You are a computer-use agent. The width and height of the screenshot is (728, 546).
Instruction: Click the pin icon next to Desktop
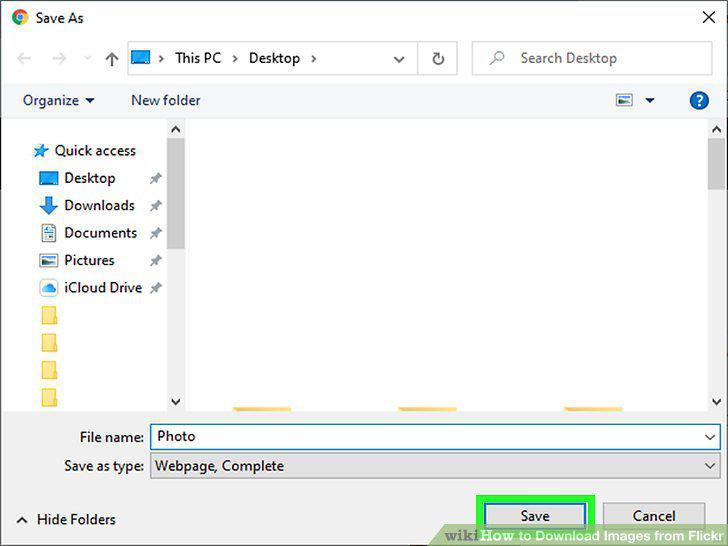pyautogui.click(x=156, y=178)
